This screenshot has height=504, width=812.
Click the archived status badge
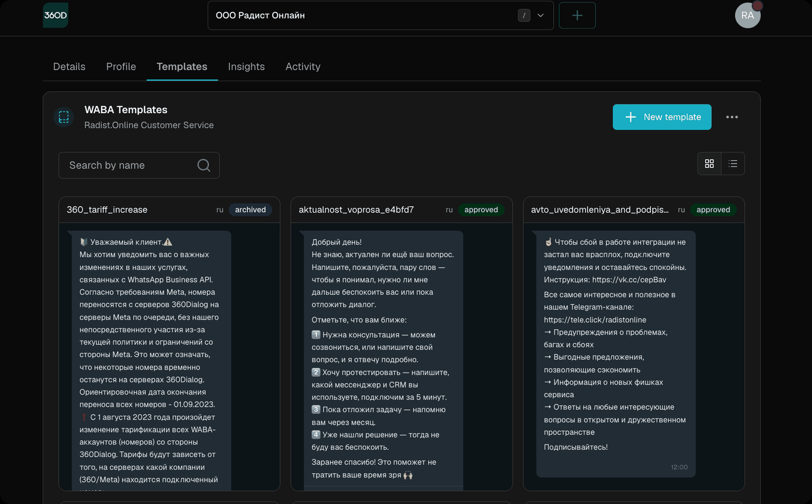pos(250,210)
